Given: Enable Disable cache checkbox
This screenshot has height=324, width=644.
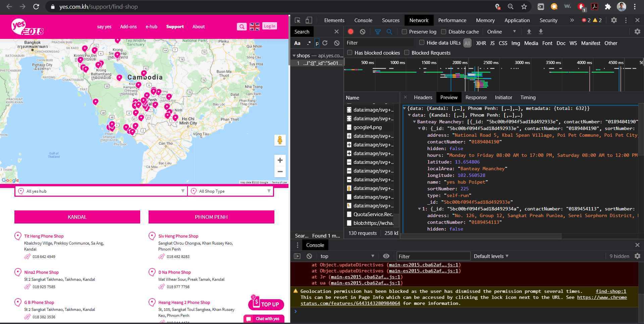Looking at the screenshot, I should 443,31.
